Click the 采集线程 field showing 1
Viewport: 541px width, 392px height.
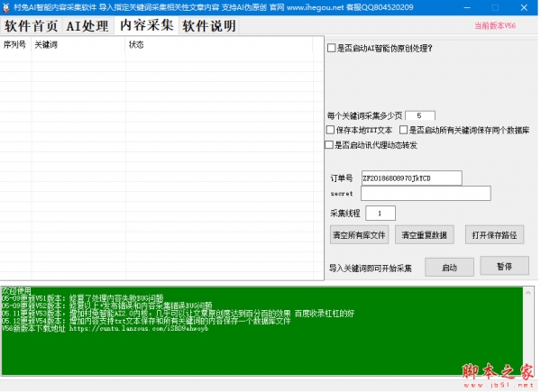point(381,213)
